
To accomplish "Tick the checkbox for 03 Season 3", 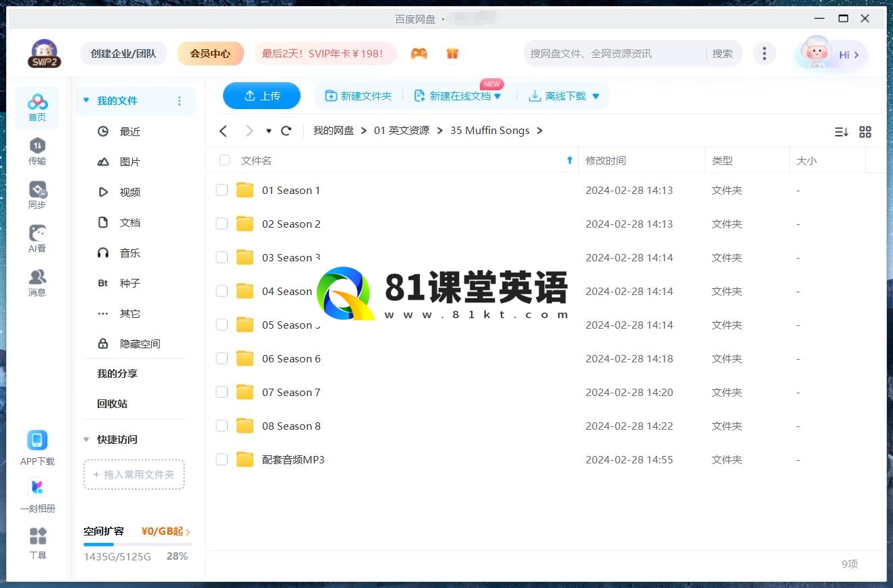I will point(222,257).
